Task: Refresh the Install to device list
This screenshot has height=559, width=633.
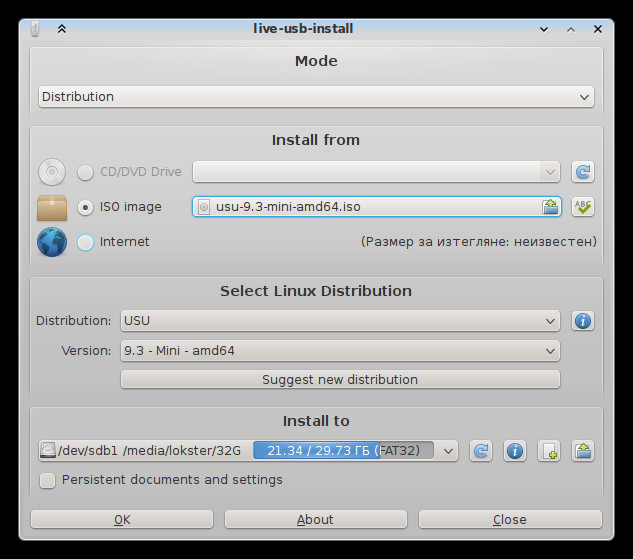Action: coord(481,451)
